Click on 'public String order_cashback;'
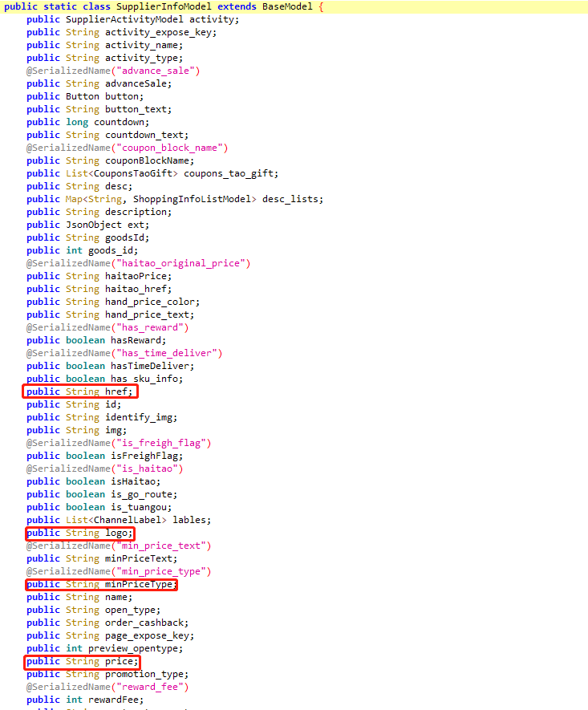 (107, 623)
